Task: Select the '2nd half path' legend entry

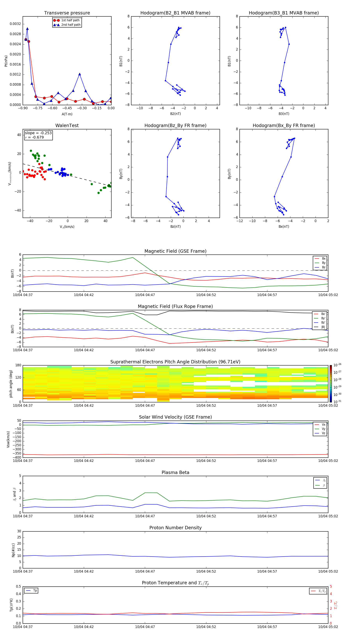Action: (67, 25)
